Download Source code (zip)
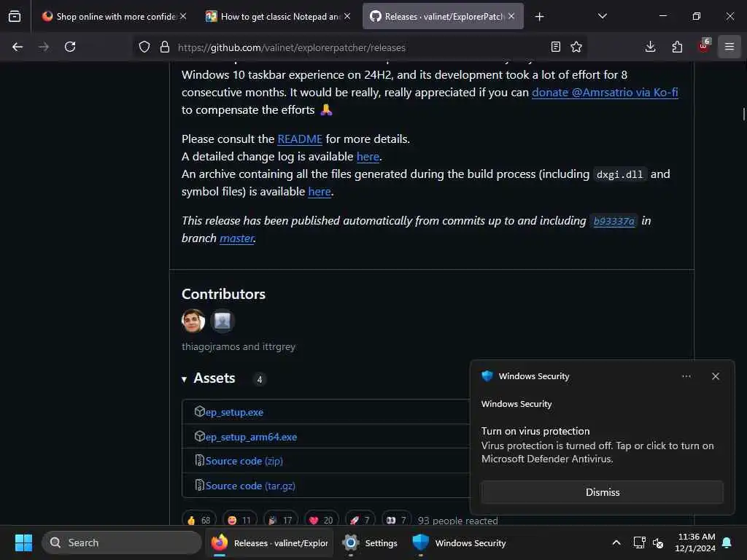This screenshot has height=560, width=747. [x=244, y=461]
